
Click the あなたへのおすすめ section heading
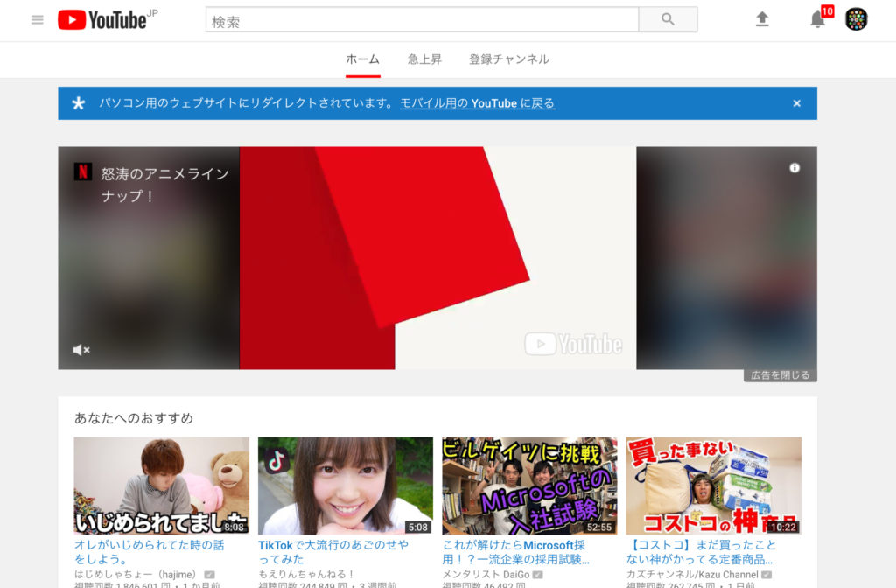[x=134, y=418]
